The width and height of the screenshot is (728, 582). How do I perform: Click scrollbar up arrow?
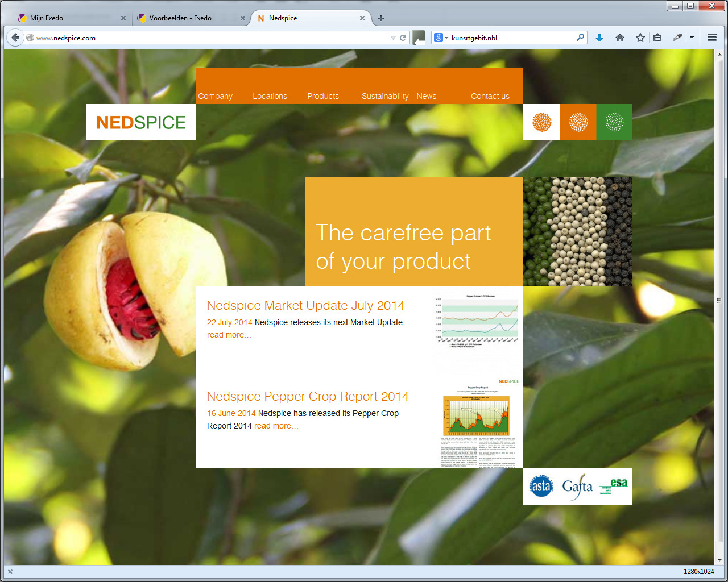719,55
